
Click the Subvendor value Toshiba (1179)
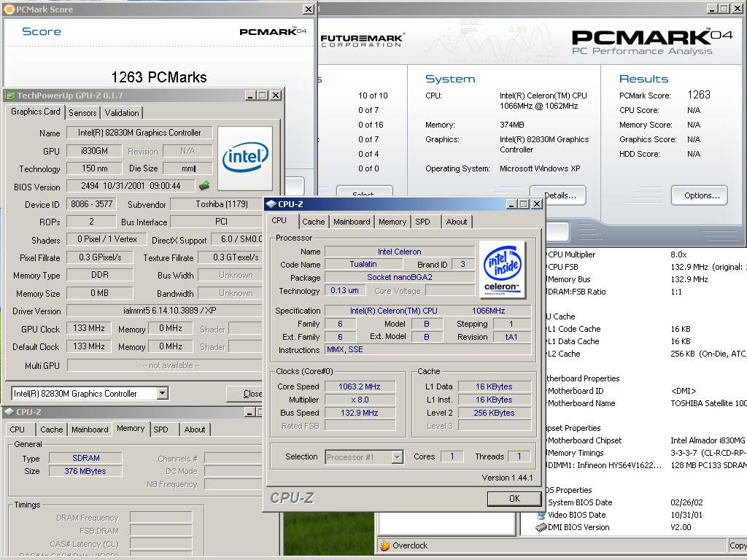217,204
